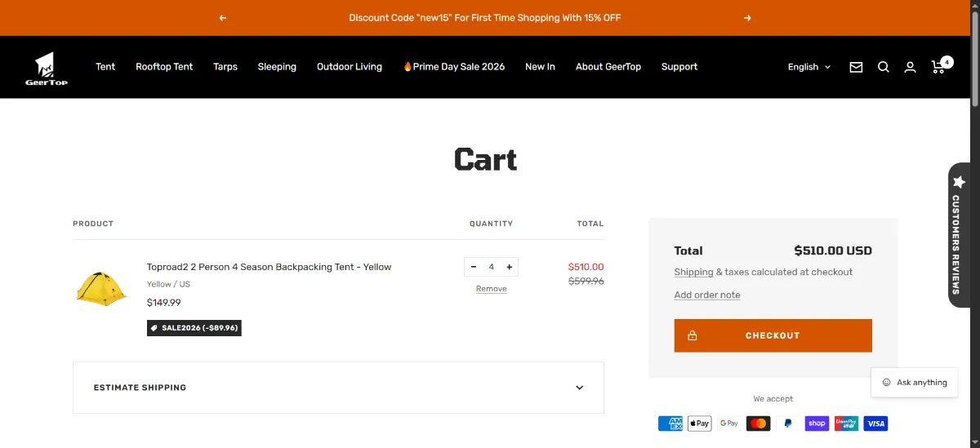
Task: Open the Outdoor Living menu
Action: click(x=350, y=67)
